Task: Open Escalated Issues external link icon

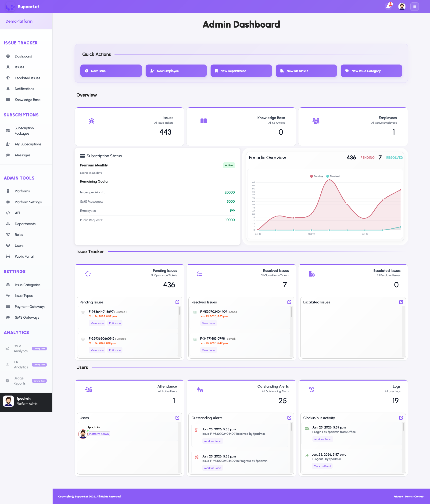Action: (401, 302)
